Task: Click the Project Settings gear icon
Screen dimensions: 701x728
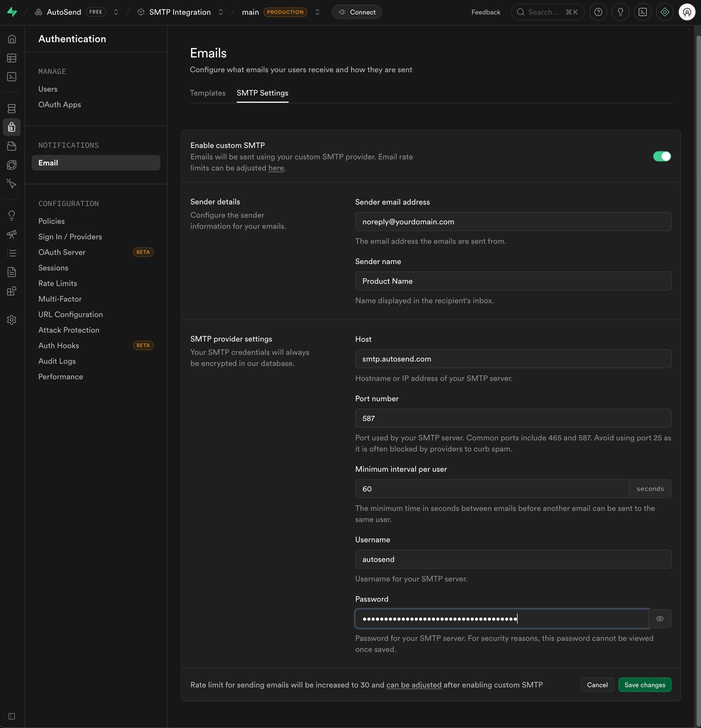Action: [x=11, y=320]
